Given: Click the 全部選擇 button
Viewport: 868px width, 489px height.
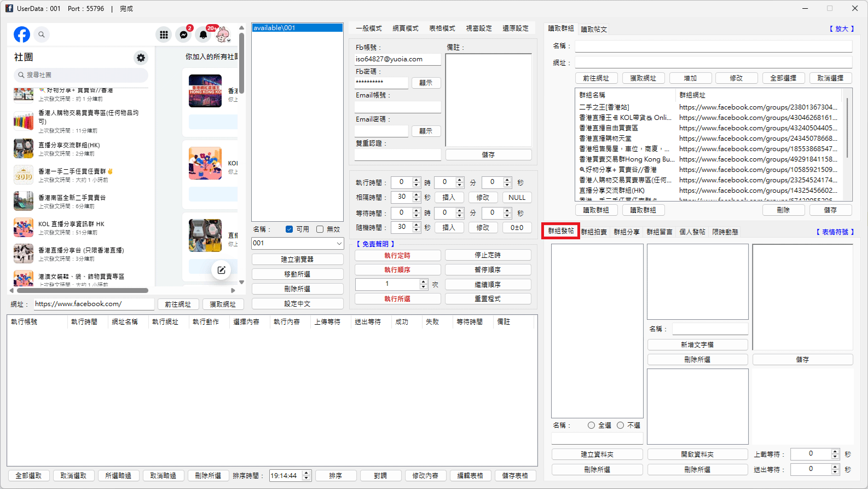Looking at the screenshot, I should [783, 78].
